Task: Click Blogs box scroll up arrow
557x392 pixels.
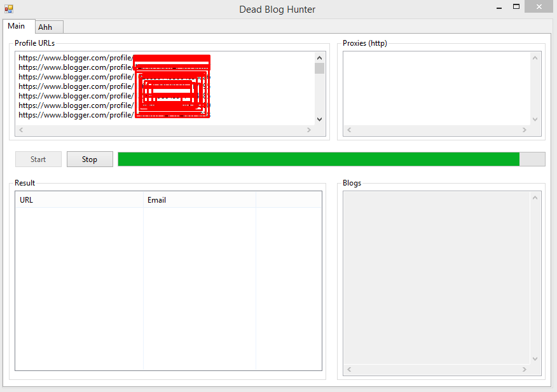Action: tap(535, 198)
